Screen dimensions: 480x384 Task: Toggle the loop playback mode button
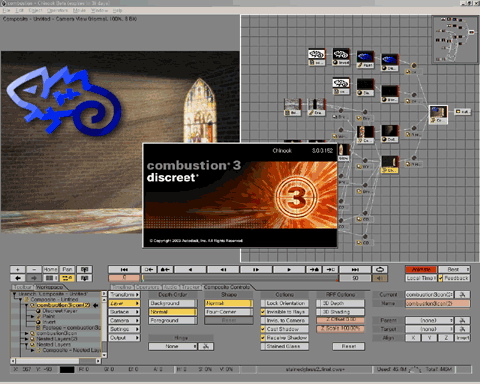coord(380,269)
